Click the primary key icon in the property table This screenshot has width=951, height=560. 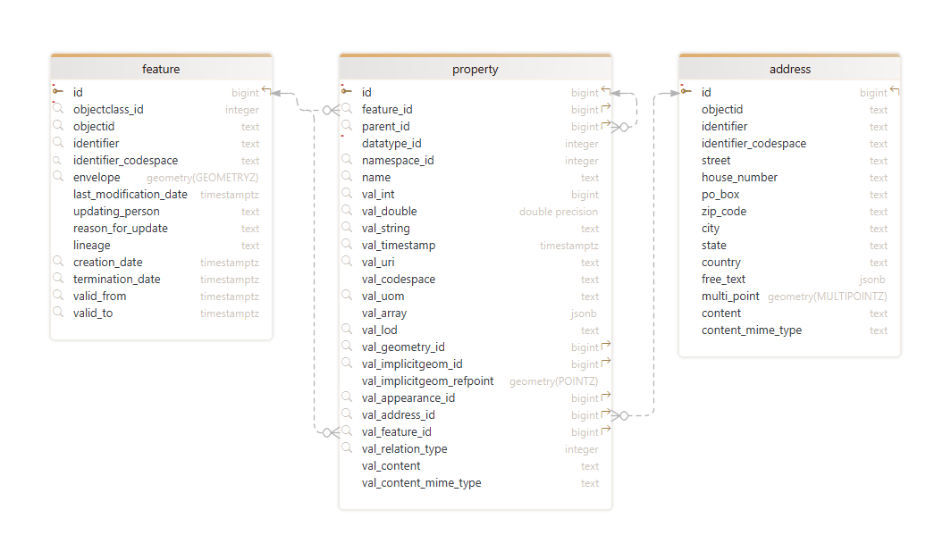click(347, 92)
